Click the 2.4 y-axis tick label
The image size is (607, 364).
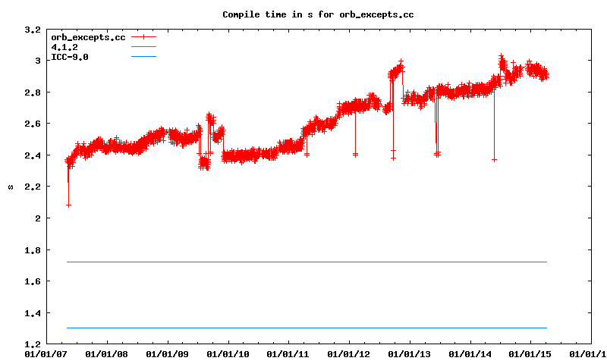[x=33, y=155]
